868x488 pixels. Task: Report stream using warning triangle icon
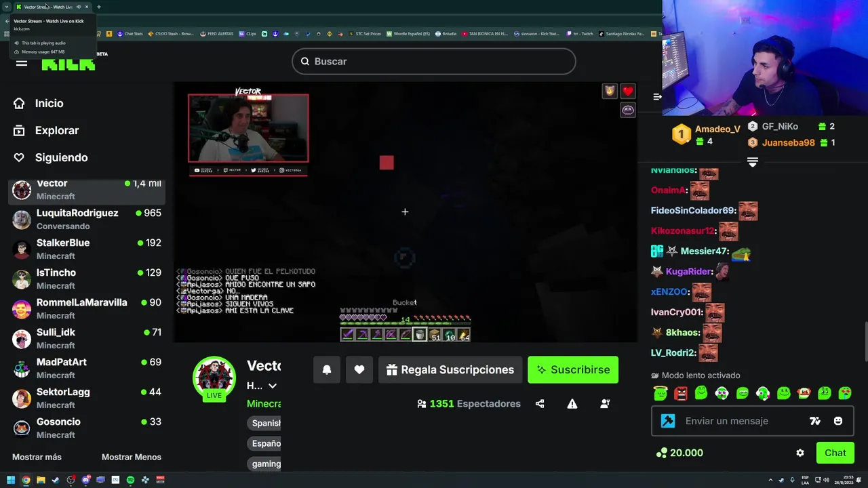click(572, 403)
